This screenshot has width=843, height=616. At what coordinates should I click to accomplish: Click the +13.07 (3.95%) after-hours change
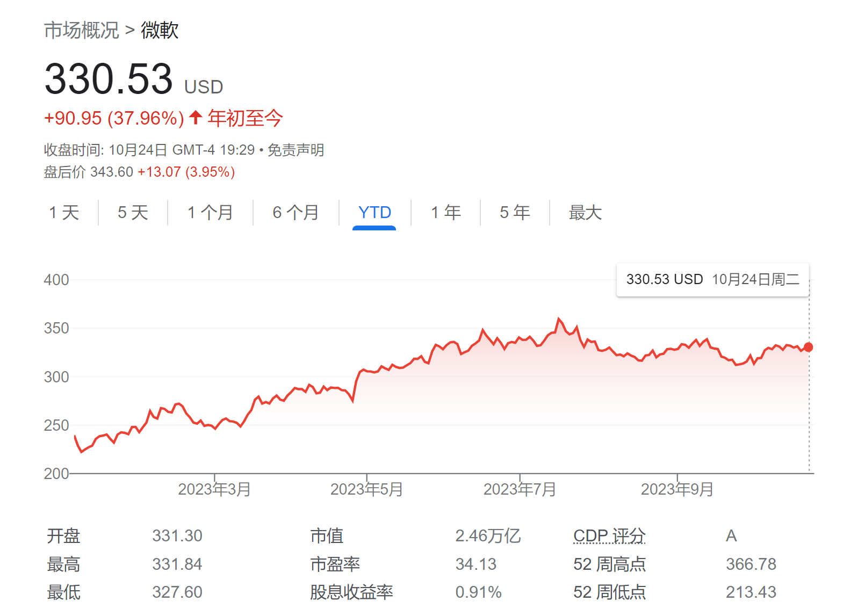pos(186,172)
